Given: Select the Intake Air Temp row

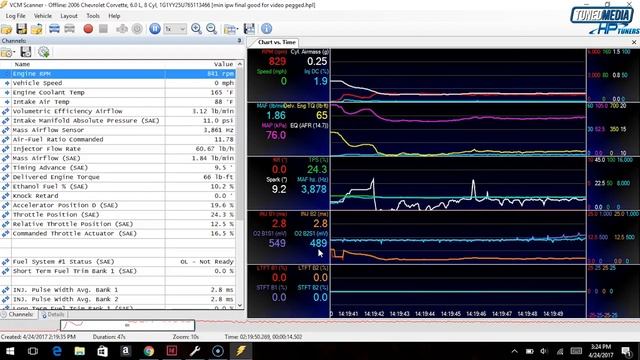Looking at the screenshot, I should (x=118, y=102).
